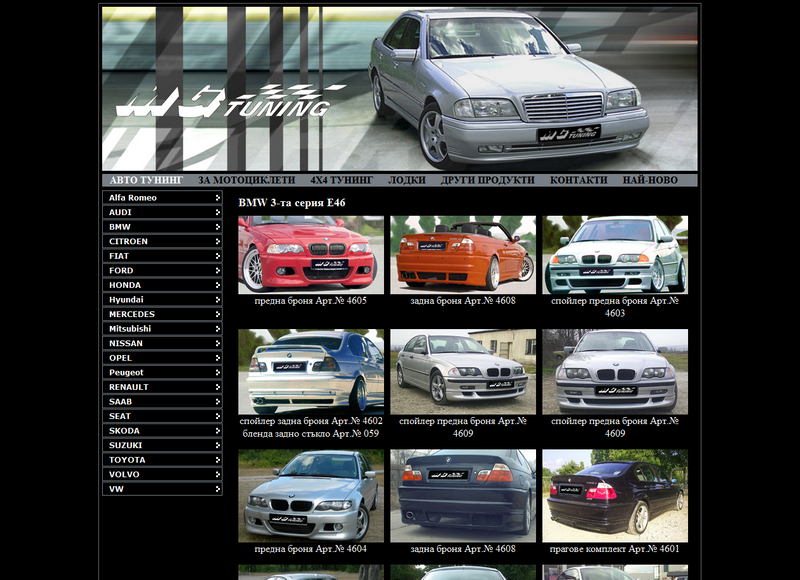
Task: Expand the Hyundai arrow
Action: point(218,299)
